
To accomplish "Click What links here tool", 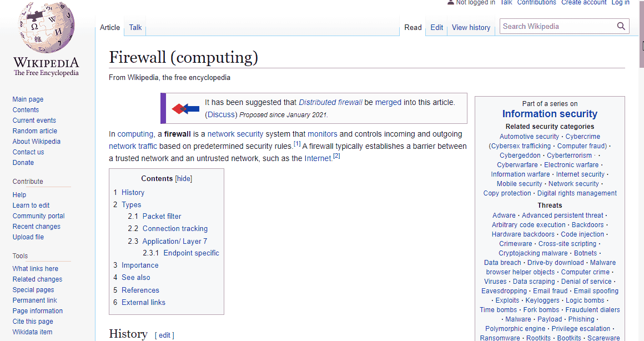I will tap(36, 269).
